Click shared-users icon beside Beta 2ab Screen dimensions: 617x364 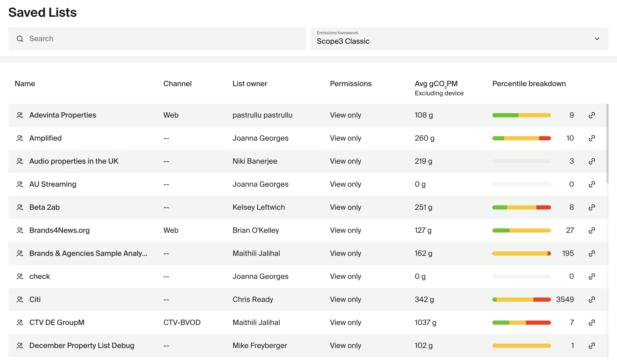click(x=20, y=207)
